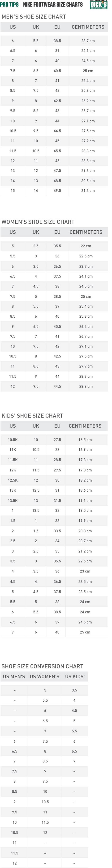The height and width of the screenshot is (868, 112).
Task: Click the 13.5K size in kids' chart
Action: pyautogui.click(x=13, y=501)
